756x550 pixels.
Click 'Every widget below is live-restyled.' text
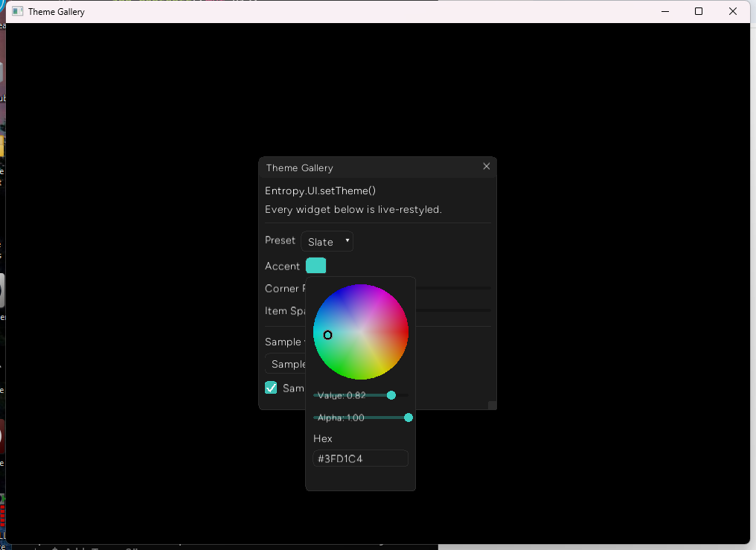tap(353, 210)
